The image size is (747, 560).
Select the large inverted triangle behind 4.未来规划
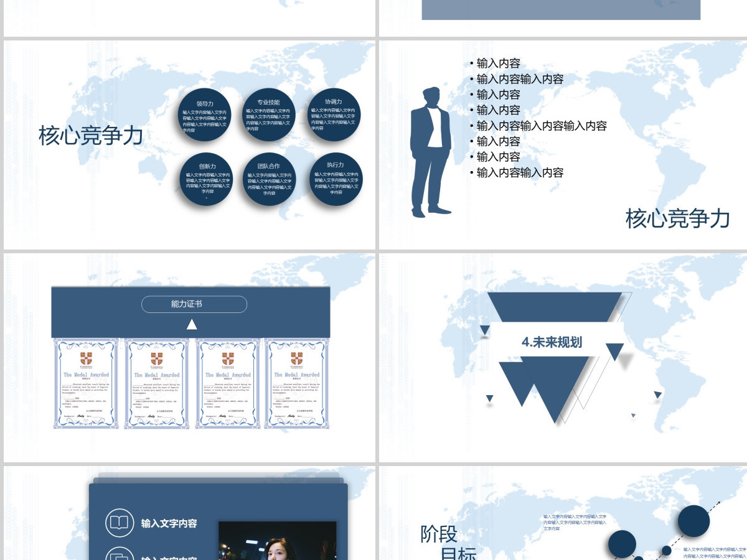pos(554,307)
